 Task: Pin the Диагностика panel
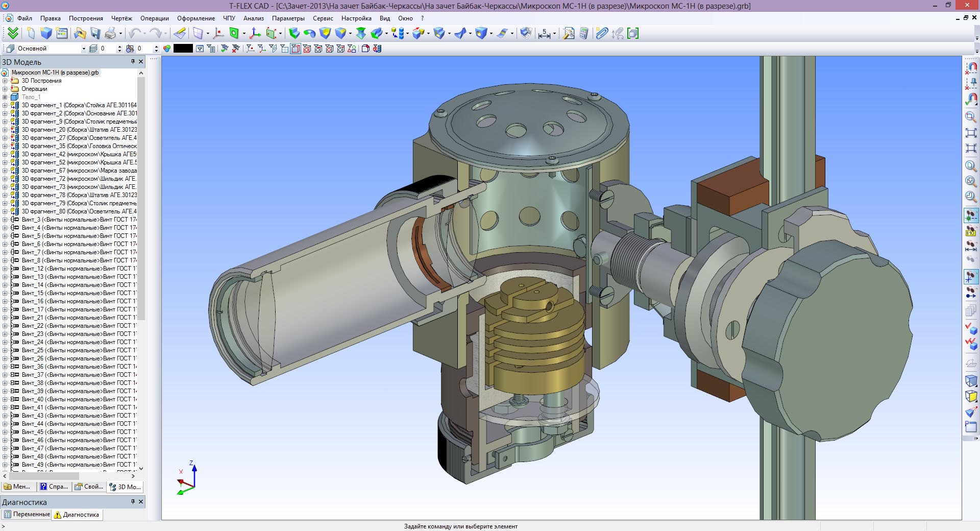(x=133, y=502)
